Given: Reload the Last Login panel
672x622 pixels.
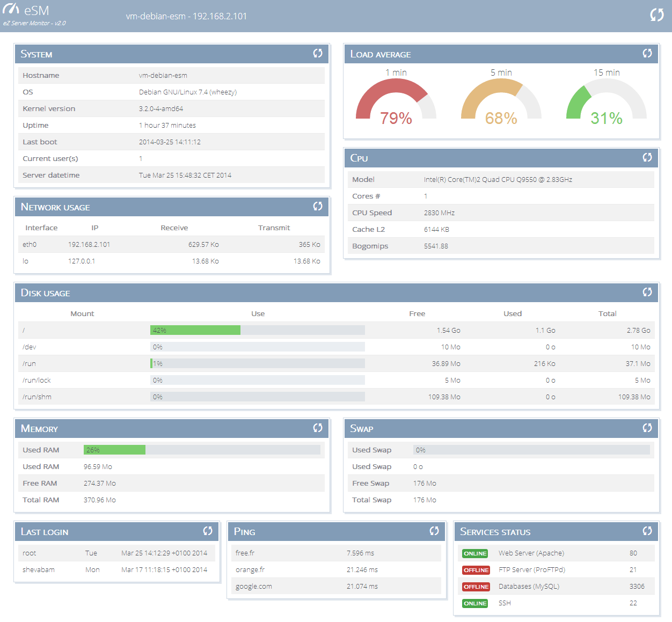Looking at the screenshot, I should pos(208,531).
